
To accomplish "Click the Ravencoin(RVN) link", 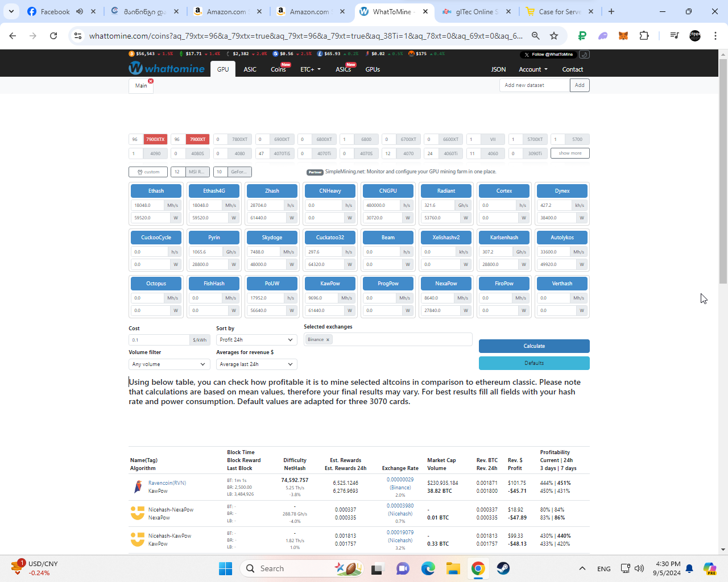I will 167,483.
